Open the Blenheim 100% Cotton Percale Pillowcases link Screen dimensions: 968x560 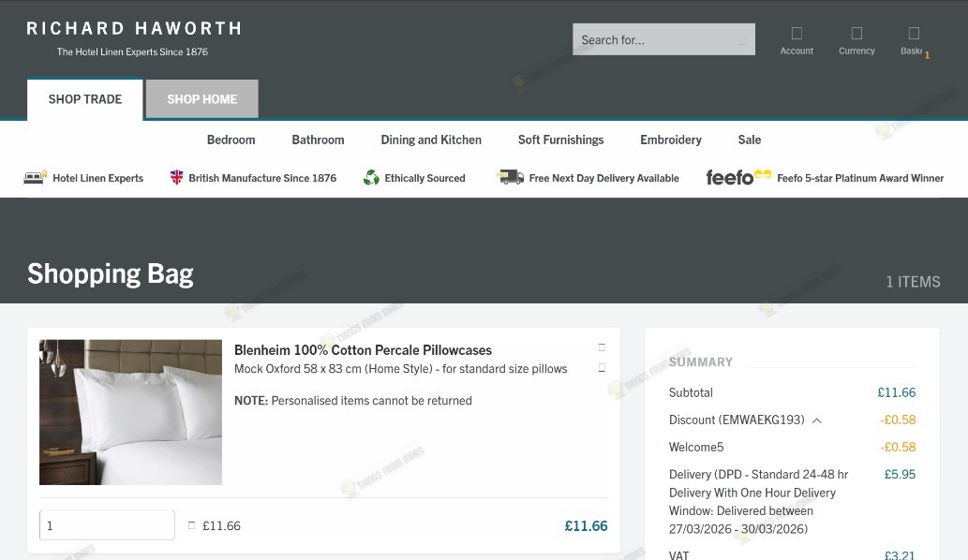click(x=363, y=350)
